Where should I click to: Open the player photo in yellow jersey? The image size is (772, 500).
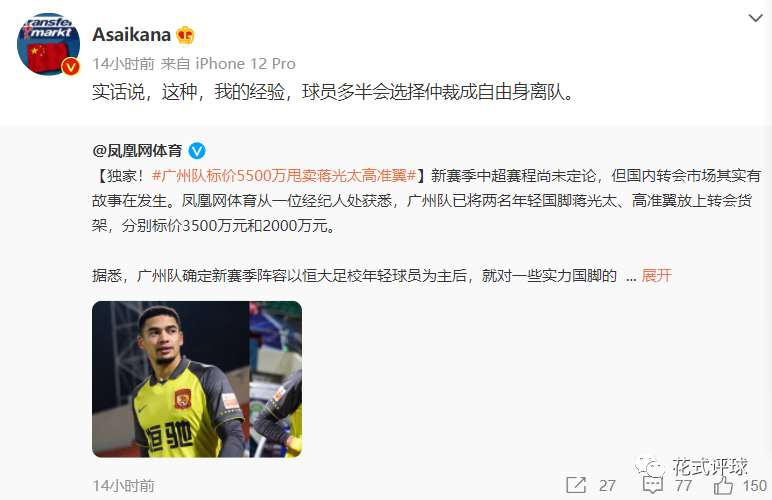pyautogui.click(x=170, y=379)
